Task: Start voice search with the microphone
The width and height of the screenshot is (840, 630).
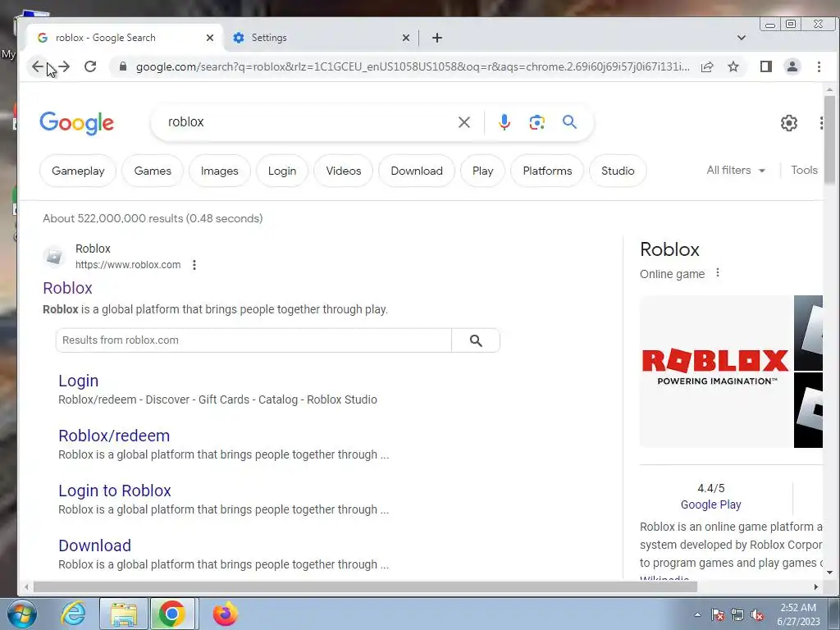Action: point(504,122)
